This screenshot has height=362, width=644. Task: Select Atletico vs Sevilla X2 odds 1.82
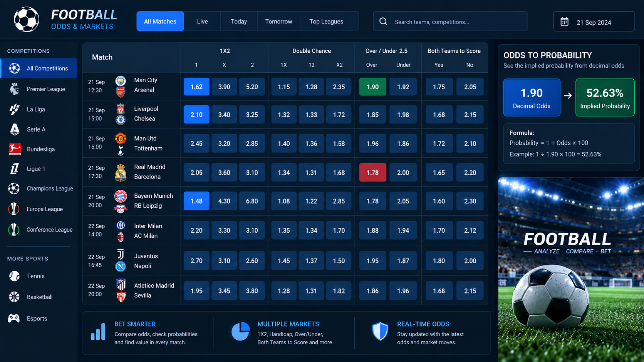339,291
